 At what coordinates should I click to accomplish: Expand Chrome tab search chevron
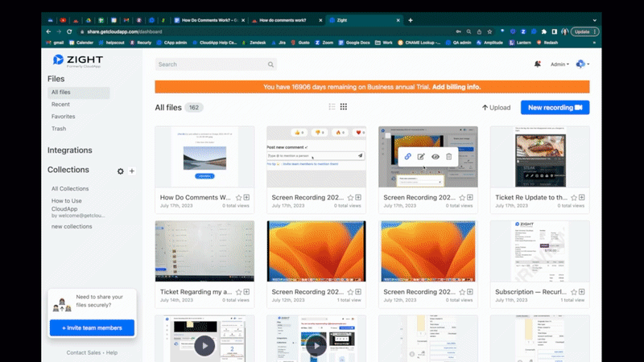tap(594, 20)
